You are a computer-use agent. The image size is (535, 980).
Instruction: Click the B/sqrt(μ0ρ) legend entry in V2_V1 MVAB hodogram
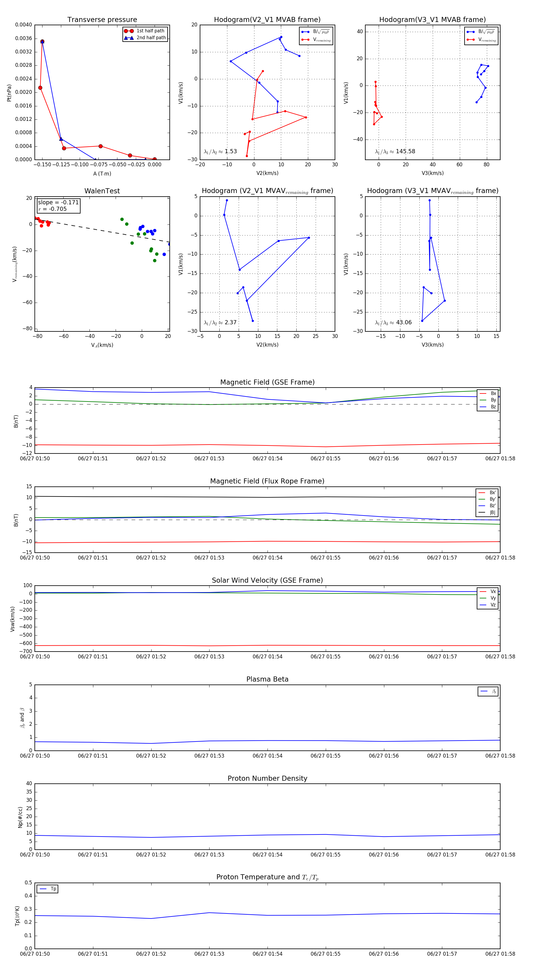[x=316, y=31]
